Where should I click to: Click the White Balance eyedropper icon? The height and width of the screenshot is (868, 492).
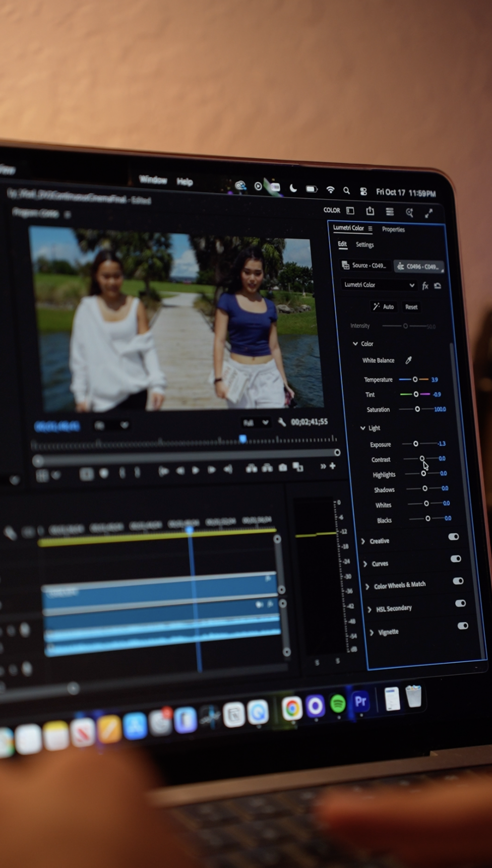409,360
